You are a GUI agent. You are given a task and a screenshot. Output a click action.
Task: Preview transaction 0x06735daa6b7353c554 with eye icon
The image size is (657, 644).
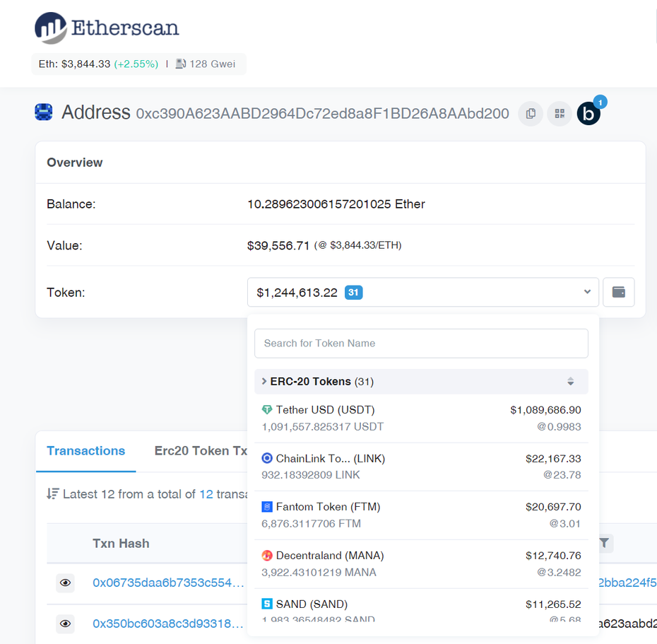pos(66,582)
